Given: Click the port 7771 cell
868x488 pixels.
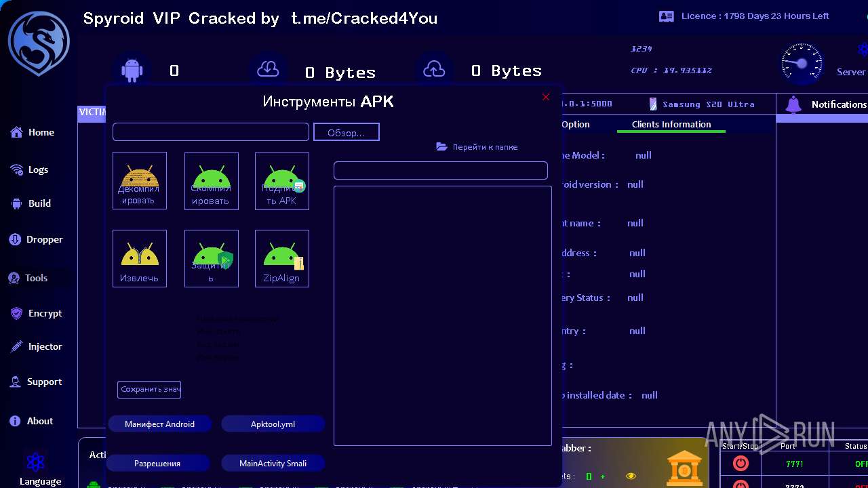Looking at the screenshot, I should point(794,464).
